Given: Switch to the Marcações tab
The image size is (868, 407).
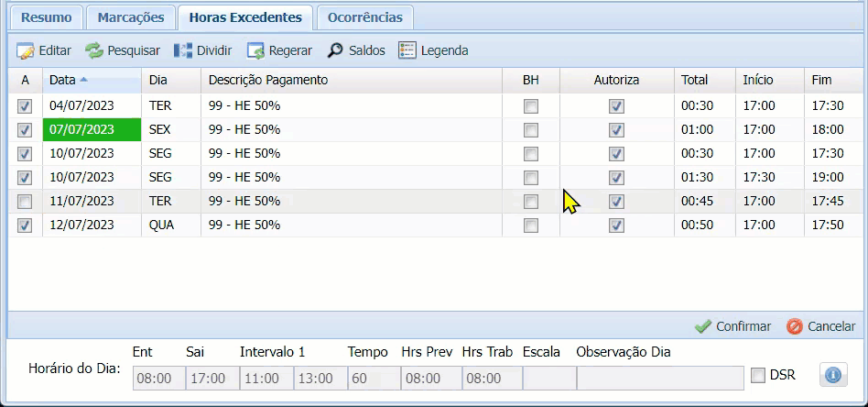Looking at the screenshot, I should coord(131,17).
